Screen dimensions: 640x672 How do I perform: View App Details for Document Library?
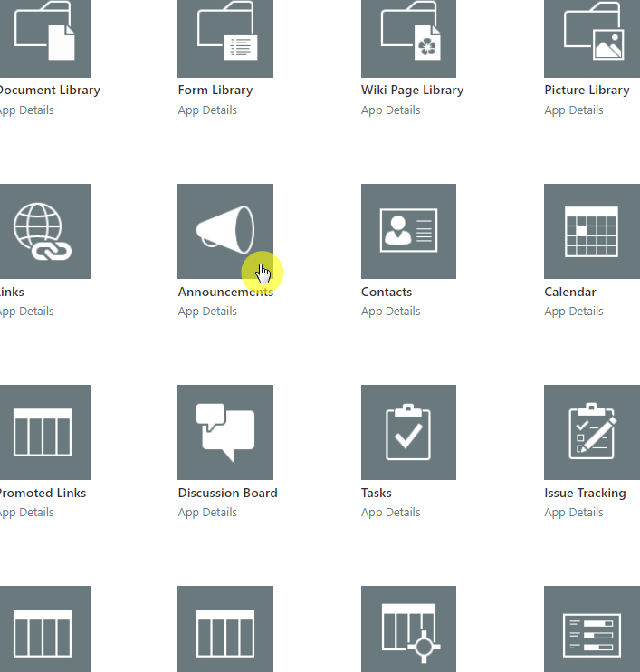(26, 110)
